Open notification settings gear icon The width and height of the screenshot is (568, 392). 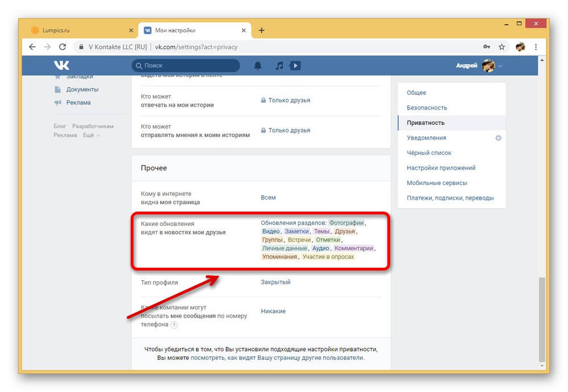499,138
